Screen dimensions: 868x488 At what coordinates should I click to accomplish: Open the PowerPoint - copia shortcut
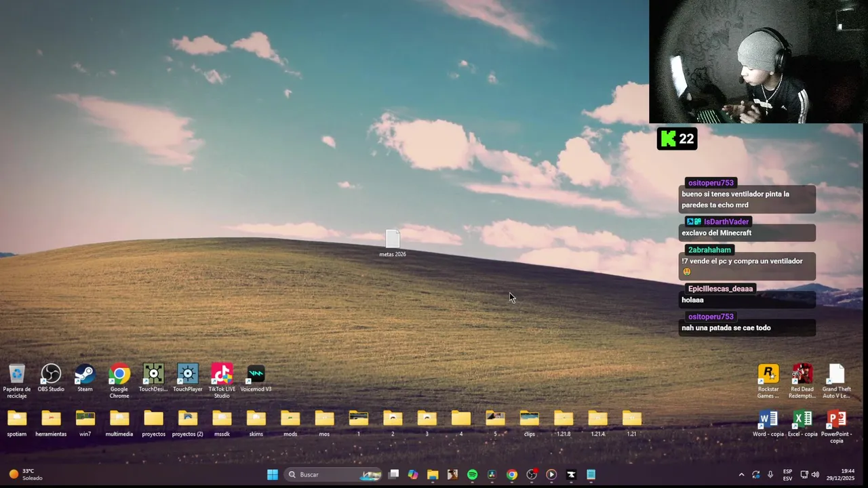pos(836,427)
